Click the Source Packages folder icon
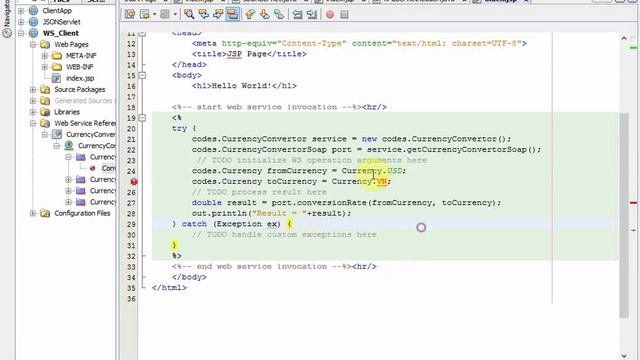 click(45, 89)
